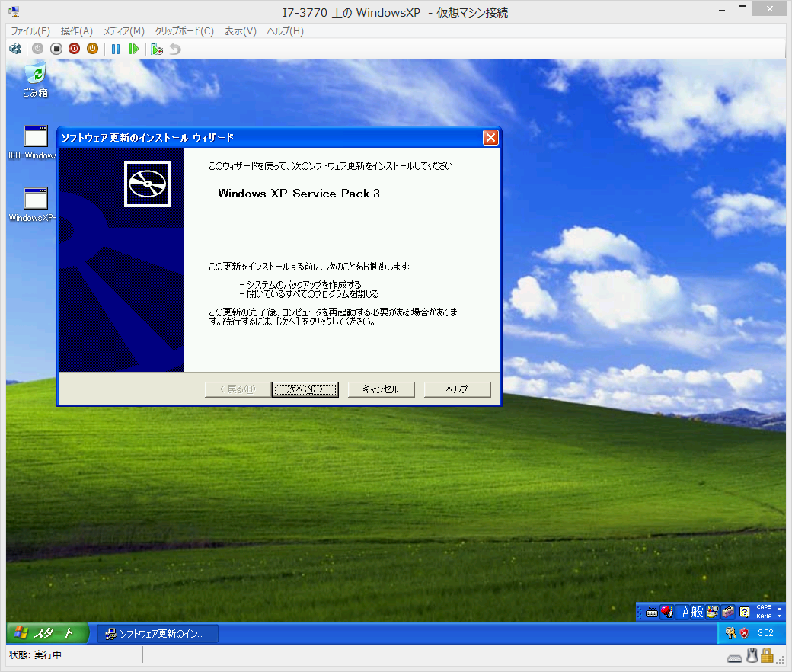Create a checkpoint with the snapshot icon
Image resolution: width=792 pixels, height=672 pixels.
pos(157,49)
